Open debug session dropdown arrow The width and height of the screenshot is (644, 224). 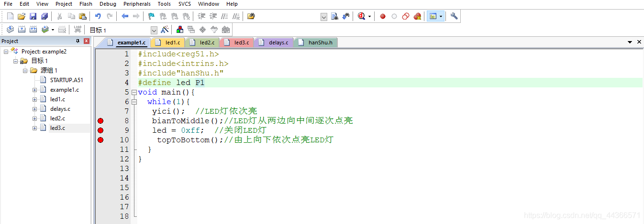369,16
